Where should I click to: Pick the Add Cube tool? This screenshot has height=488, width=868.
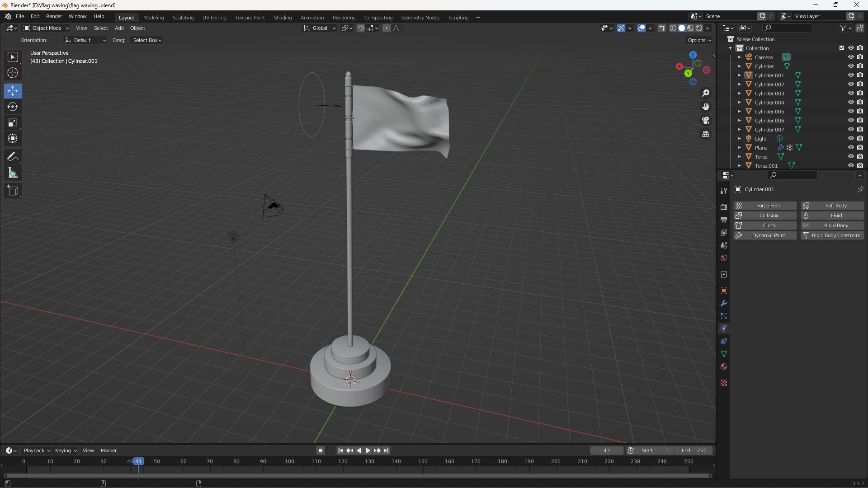(13, 191)
